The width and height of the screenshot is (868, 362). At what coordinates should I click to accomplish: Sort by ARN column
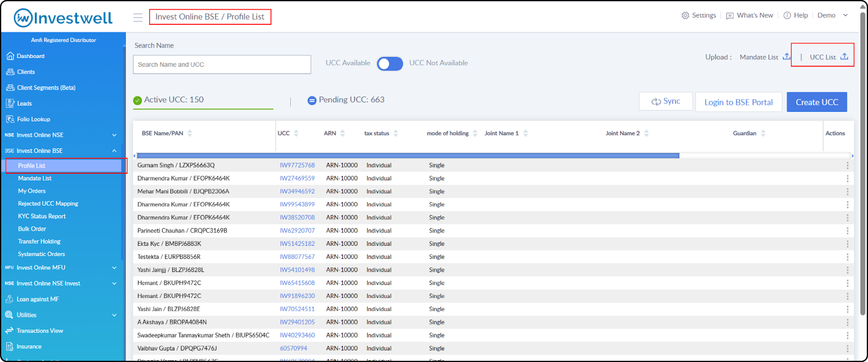point(342,133)
